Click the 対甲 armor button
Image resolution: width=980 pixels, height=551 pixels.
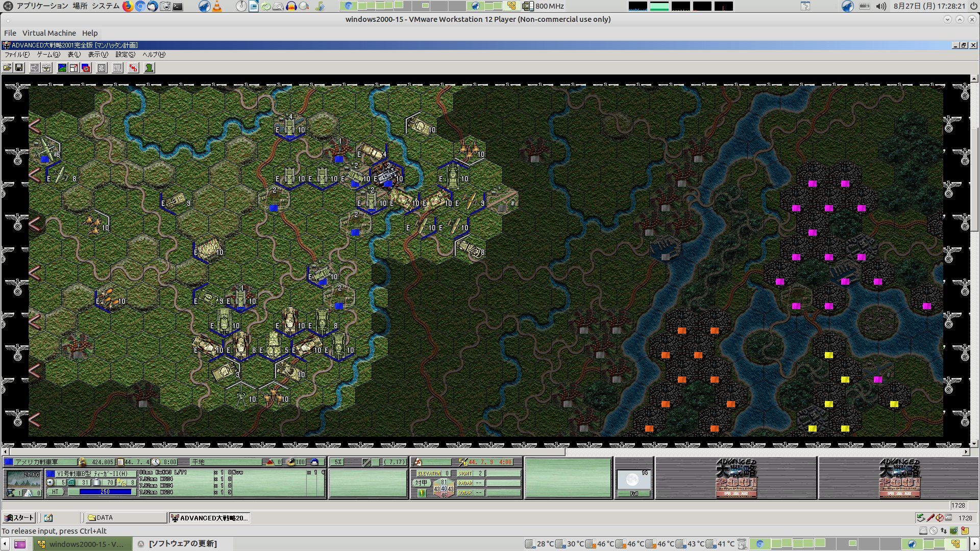pos(421,483)
